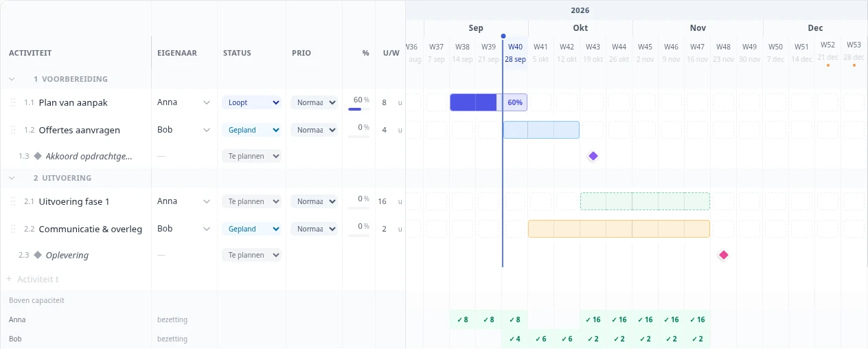Image resolution: width=868 pixels, height=349 pixels.
Task: Open status dropdown of Oplevering milestone
Action: (x=251, y=255)
